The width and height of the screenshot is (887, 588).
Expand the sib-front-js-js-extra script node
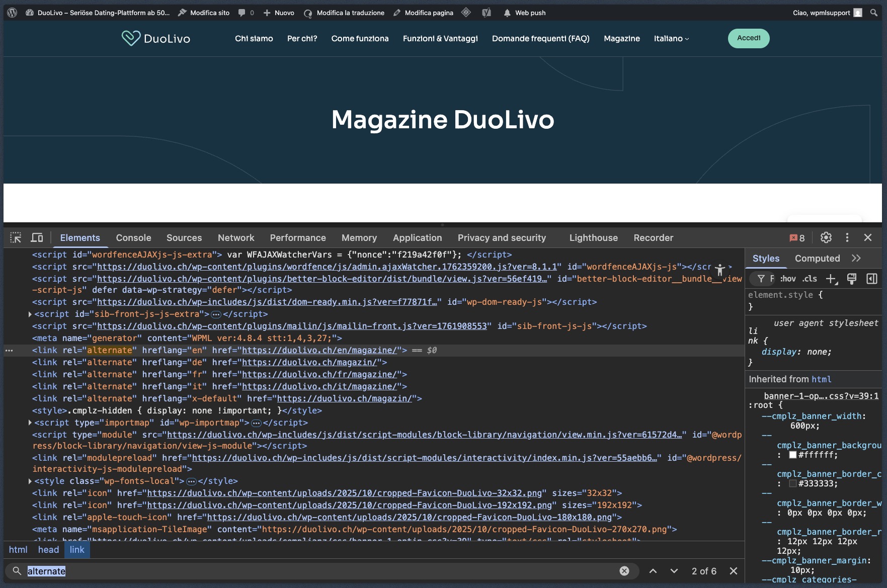[30, 314]
